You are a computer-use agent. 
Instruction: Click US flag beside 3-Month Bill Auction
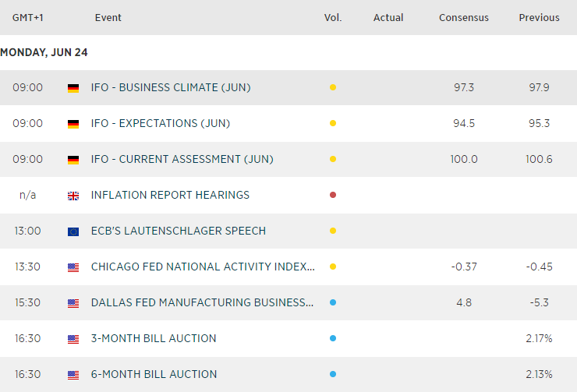pyautogui.click(x=73, y=339)
